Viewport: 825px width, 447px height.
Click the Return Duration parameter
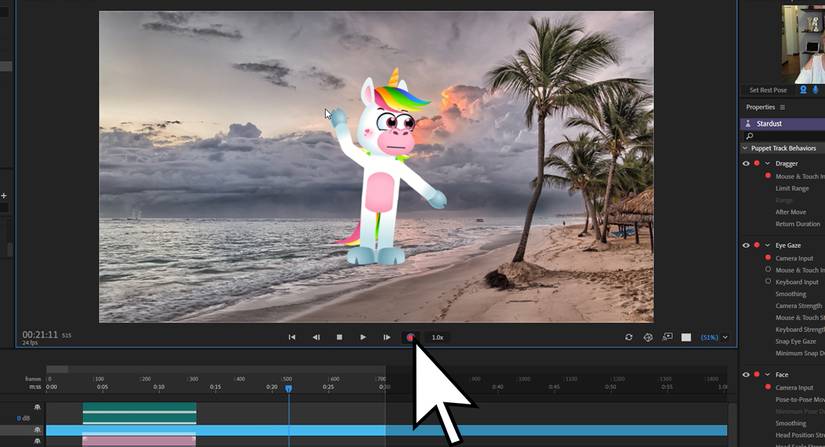tap(798, 224)
